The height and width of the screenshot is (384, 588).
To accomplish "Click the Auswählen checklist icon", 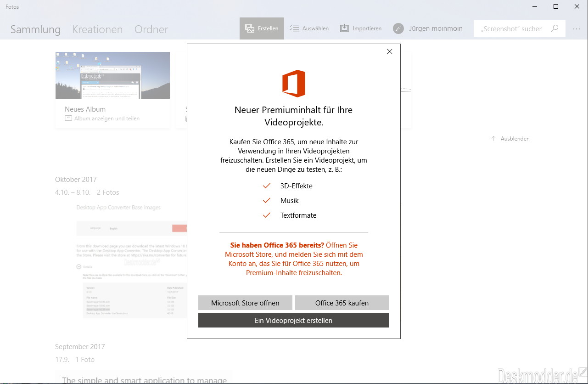I will pos(294,28).
